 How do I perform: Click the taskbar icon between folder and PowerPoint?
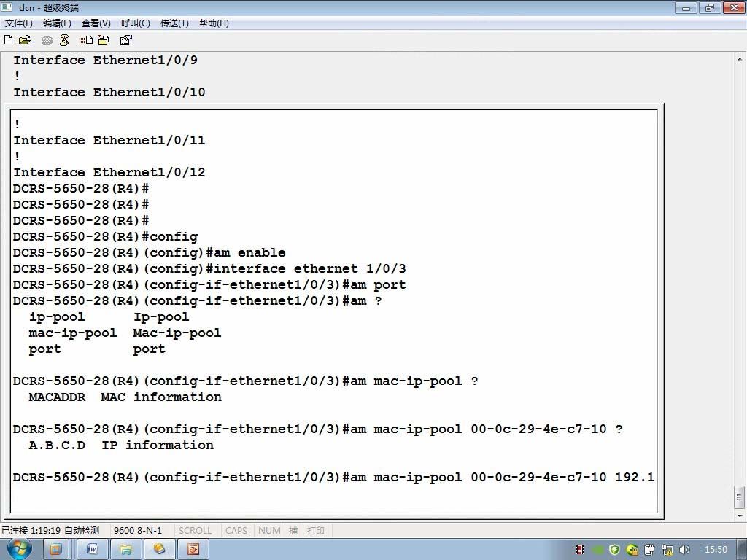pyautogui.click(x=159, y=550)
